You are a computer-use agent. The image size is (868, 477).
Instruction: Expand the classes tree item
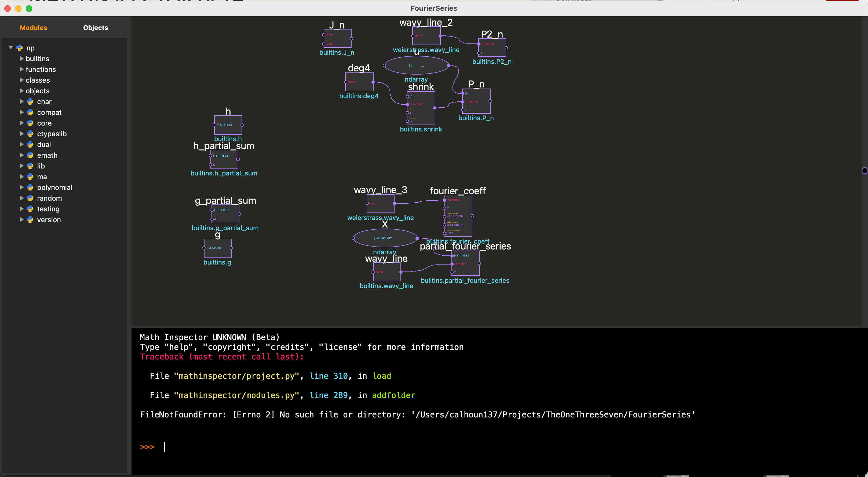(21, 80)
